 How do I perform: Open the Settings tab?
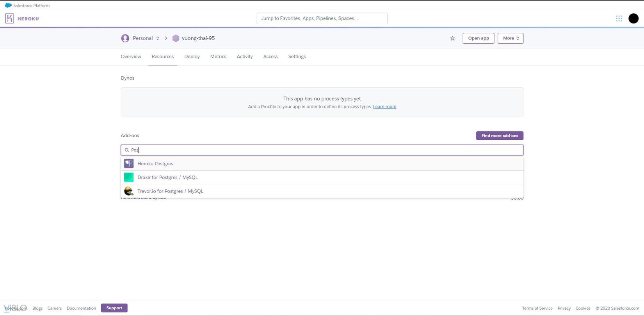pyautogui.click(x=297, y=57)
